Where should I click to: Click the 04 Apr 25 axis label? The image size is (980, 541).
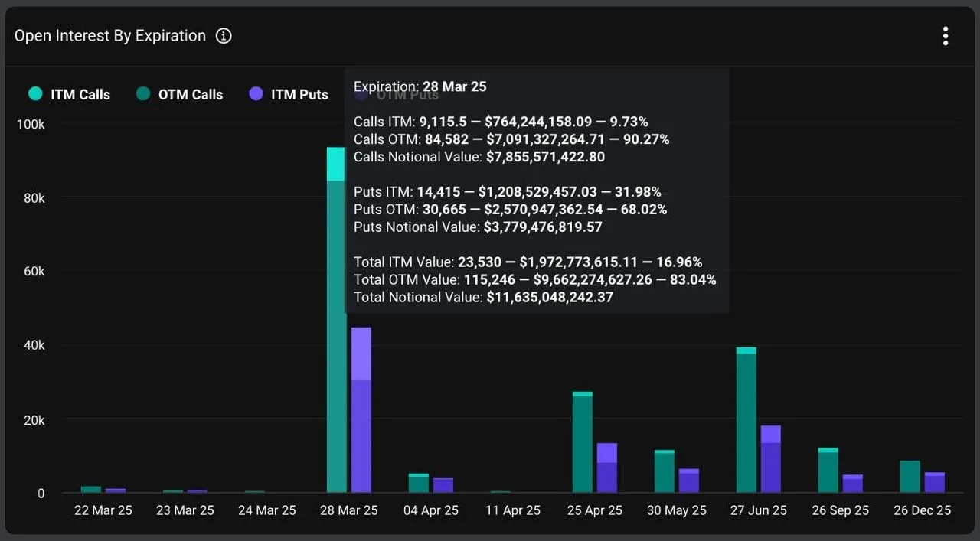point(431,510)
